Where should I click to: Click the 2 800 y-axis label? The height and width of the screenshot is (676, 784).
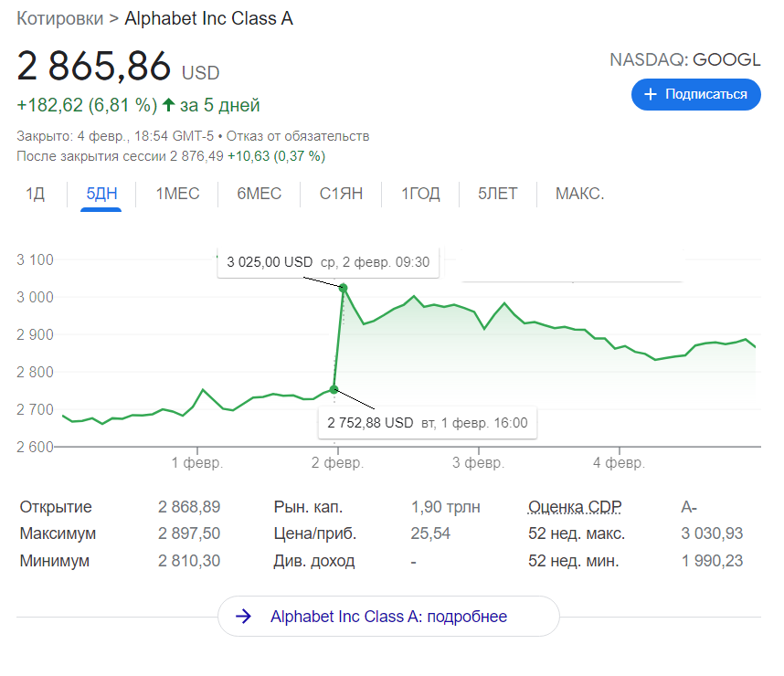pyautogui.click(x=35, y=372)
